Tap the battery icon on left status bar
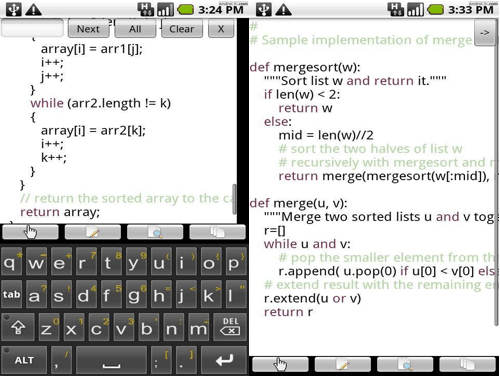This screenshot has width=500, height=376. tap(185, 10)
